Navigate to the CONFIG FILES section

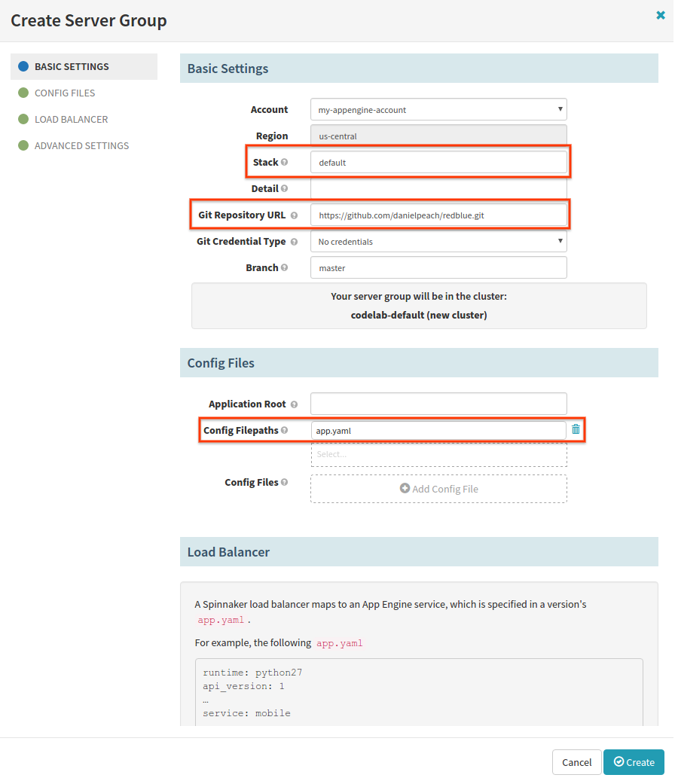[65, 93]
